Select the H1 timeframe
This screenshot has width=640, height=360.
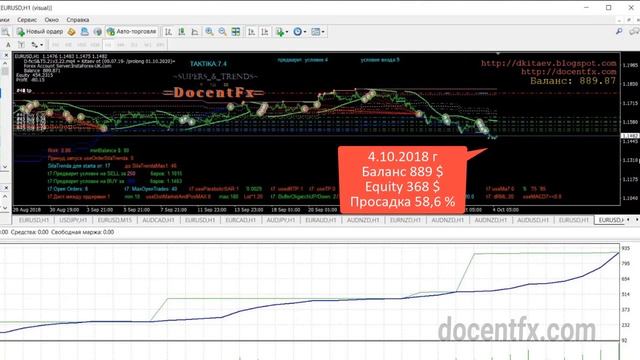[108, 44]
